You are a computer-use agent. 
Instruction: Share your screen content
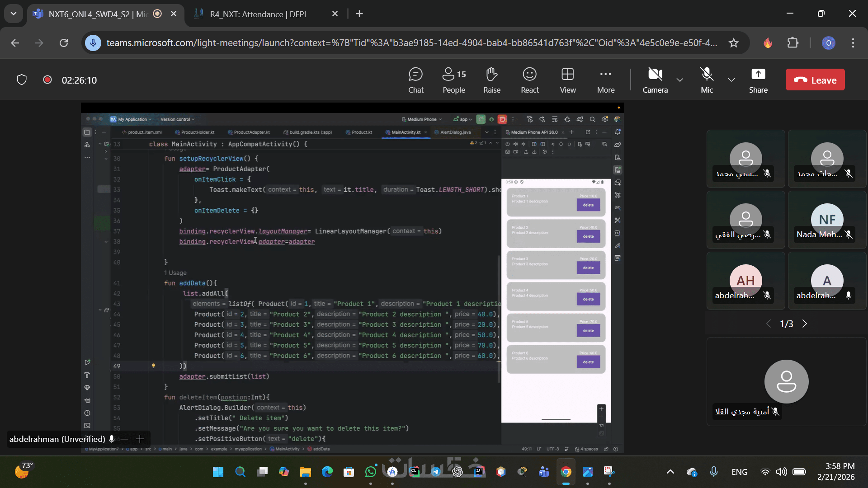(x=758, y=80)
